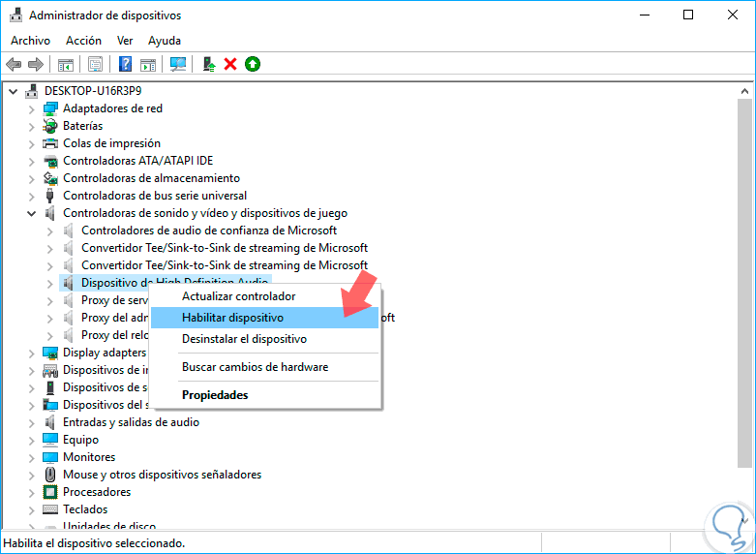Click the show/hide console tree icon
This screenshot has width=756, height=554.
tap(65, 64)
